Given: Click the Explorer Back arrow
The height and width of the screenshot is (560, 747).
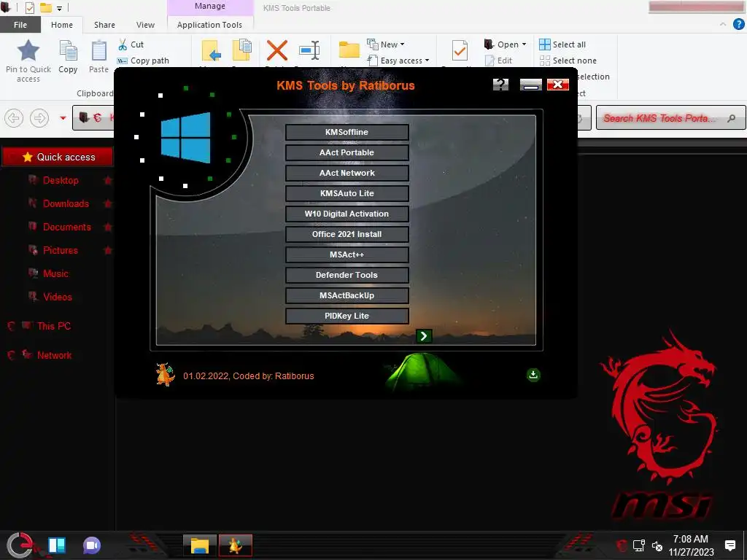Looking at the screenshot, I should coord(14,118).
